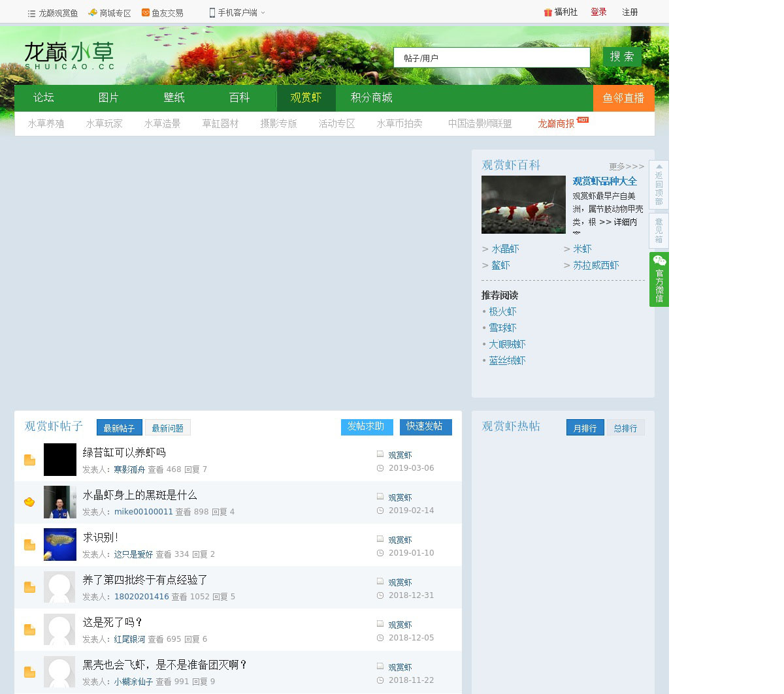Open the 水草币拍卖 sub-menu link
Viewport: 784px width, 694px height.
point(399,123)
